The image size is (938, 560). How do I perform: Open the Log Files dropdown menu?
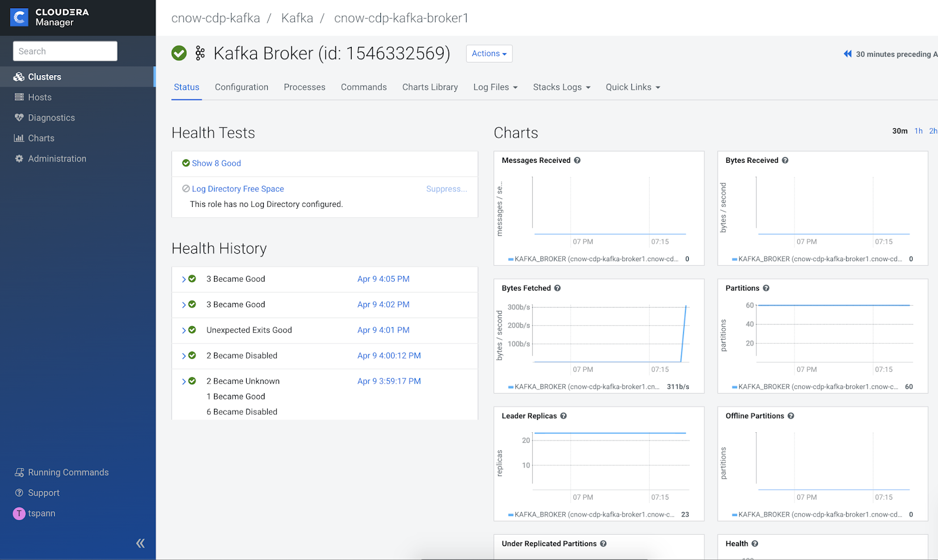[x=495, y=87]
